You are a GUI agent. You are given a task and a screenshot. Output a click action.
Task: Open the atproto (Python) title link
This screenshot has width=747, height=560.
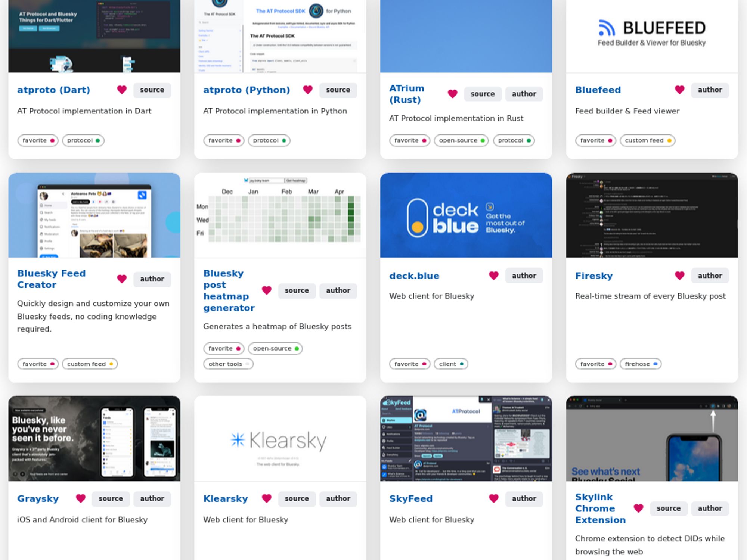[x=247, y=90]
